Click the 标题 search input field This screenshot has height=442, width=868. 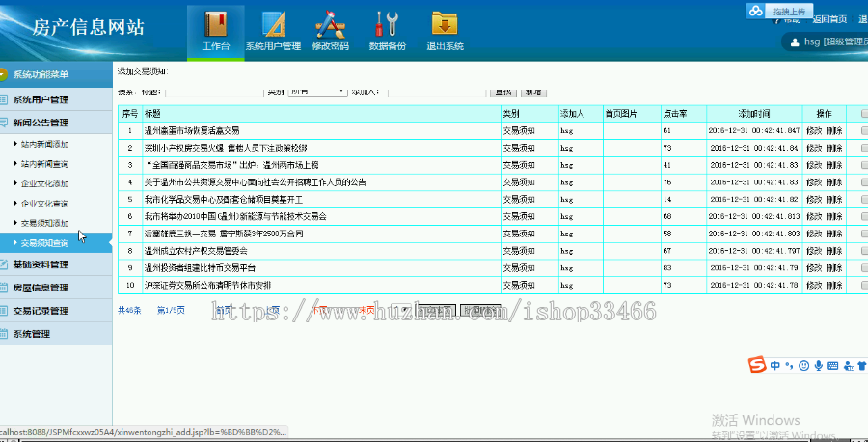pyautogui.click(x=214, y=92)
